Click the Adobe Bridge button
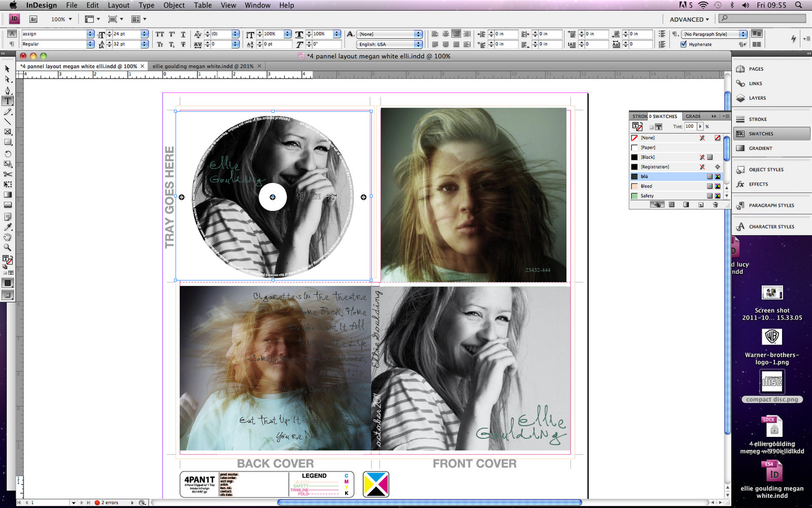Image resolution: width=812 pixels, height=508 pixels. tap(33, 19)
